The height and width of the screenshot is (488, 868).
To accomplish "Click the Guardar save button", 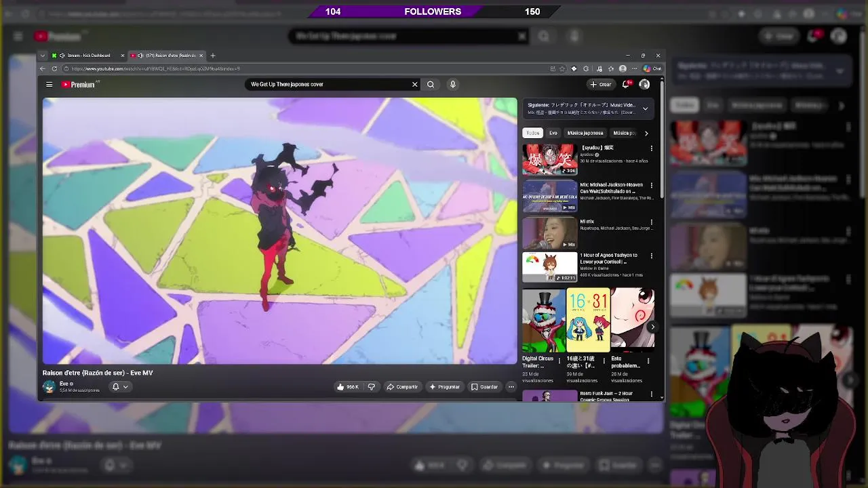I will 485,387.
